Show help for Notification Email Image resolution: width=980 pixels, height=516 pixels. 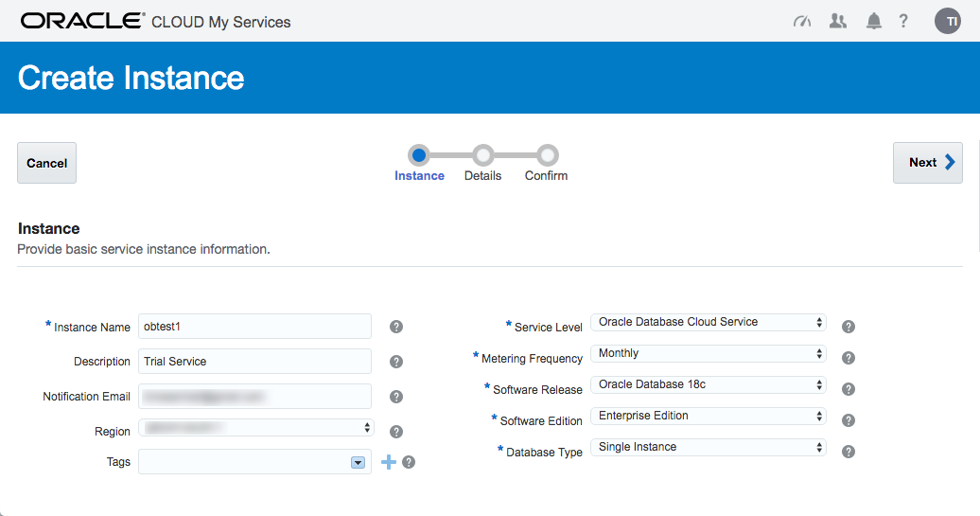point(396,397)
